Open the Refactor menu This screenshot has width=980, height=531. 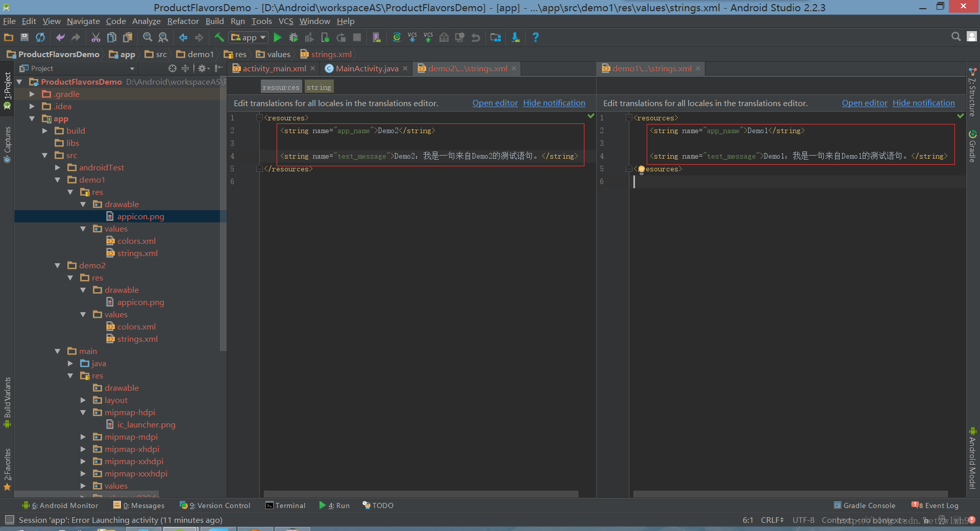click(x=183, y=21)
